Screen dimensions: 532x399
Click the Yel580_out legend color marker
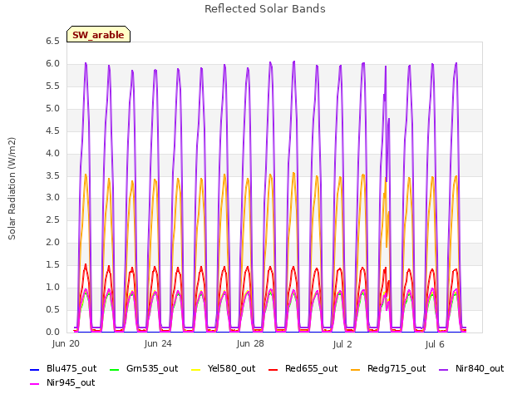pos(196,369)
